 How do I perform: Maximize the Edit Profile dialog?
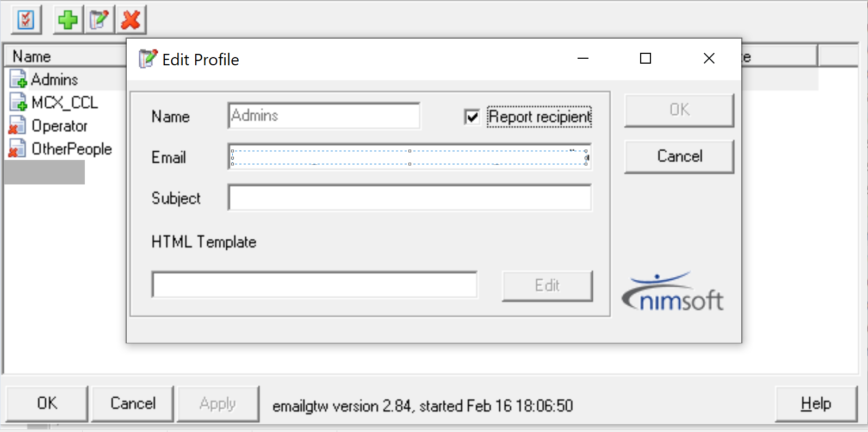tap(646, 58)
